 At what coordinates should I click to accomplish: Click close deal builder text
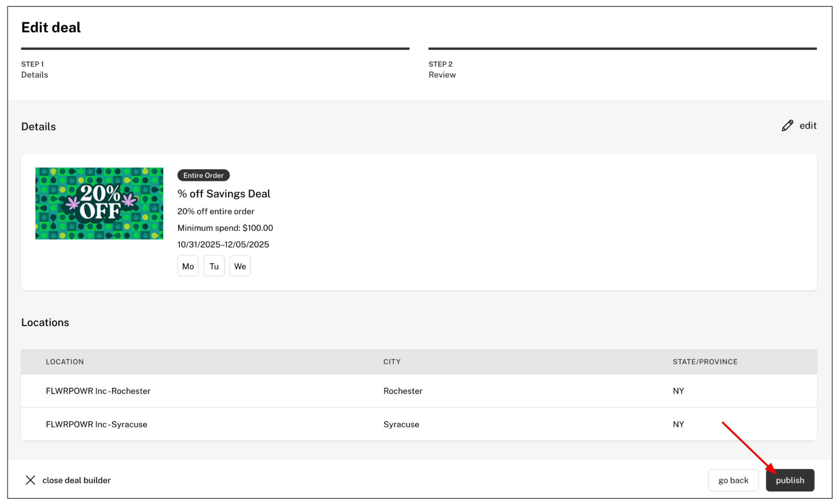click(76, 480)
